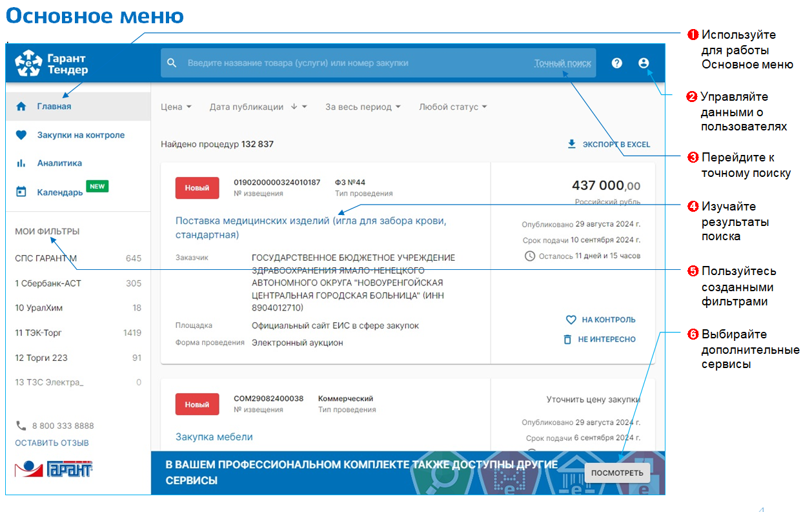The height and width of the screenshot is (512, 812).
Task: Open Аналитика section in sidebar
Action: pos(59,163)
